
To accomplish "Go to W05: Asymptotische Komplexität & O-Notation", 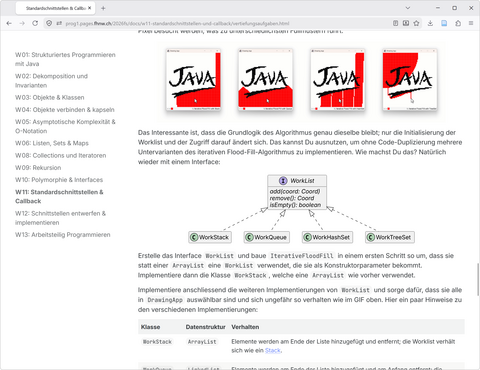I will coord(65,126).
